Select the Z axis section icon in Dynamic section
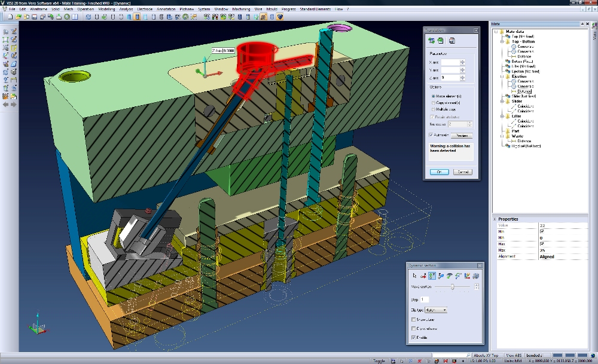This screenshot has height=364, width=598. click(441, 276)
